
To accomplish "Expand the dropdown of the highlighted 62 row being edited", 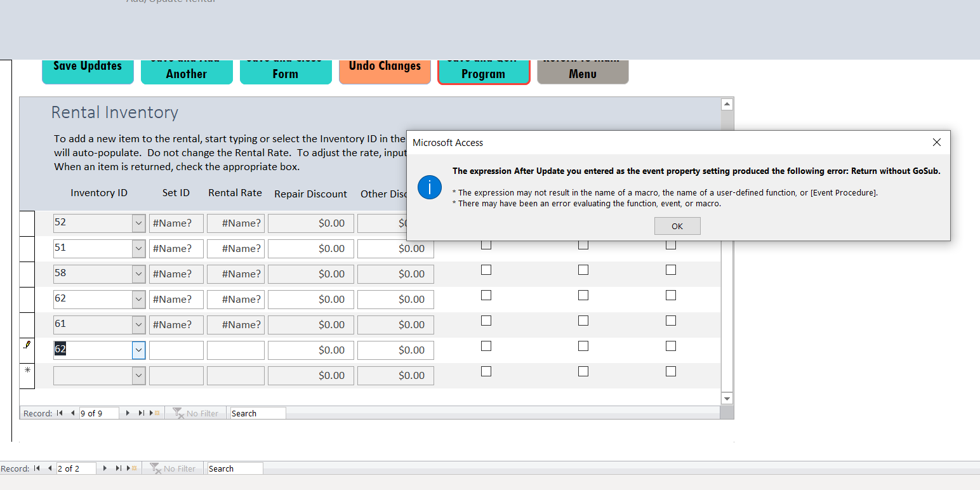I will [x=138, y=350].
